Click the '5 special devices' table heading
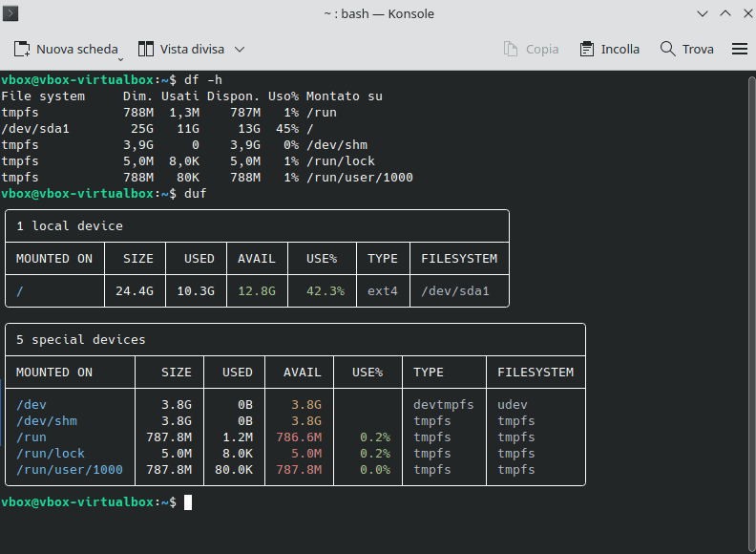Screen dimensions: 756x554 pos(81,339)
